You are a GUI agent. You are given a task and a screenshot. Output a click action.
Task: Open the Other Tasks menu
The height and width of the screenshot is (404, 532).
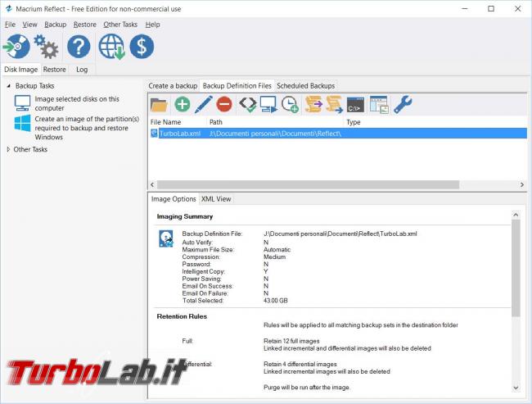(120, 25)
